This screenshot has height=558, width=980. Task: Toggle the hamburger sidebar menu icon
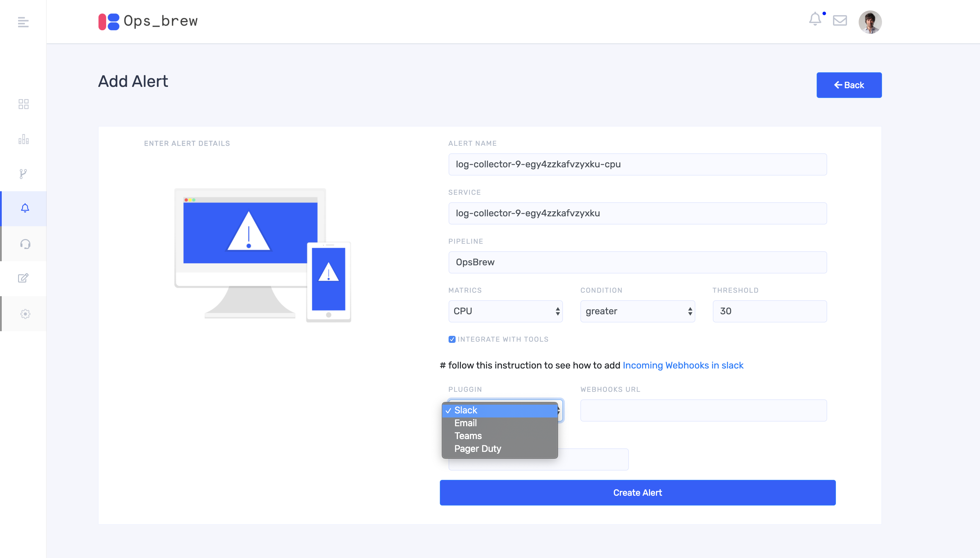tap(23, 22)
